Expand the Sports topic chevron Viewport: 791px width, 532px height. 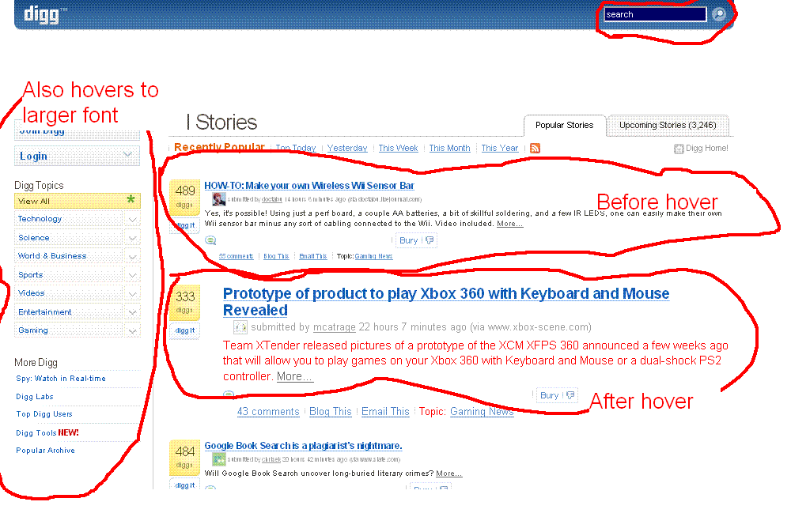(x=132, y=275)
